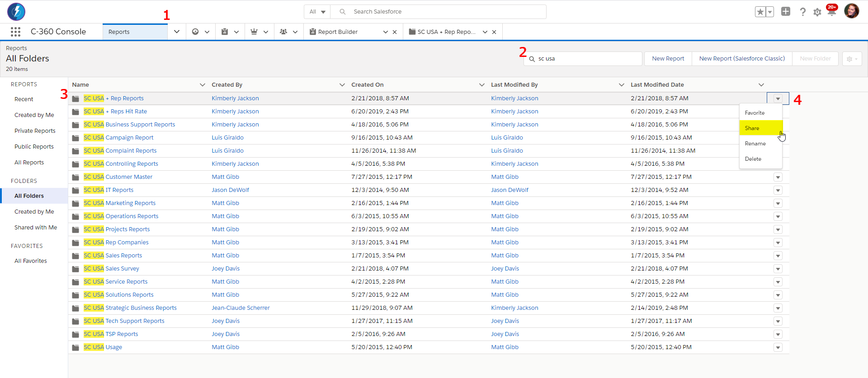The width and height of the screenshot is (868, 378).
Task: Close the Report Builder tab
Action: coord(395,32)
